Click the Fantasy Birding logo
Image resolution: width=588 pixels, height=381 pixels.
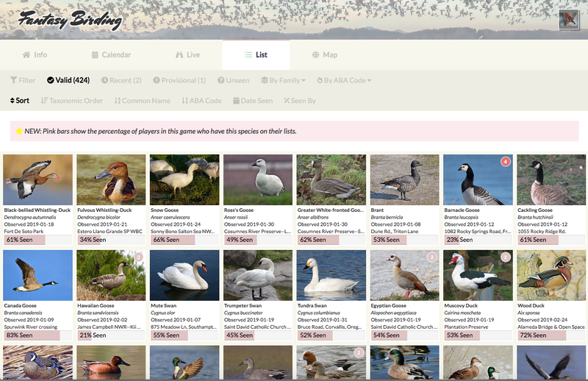70,20
